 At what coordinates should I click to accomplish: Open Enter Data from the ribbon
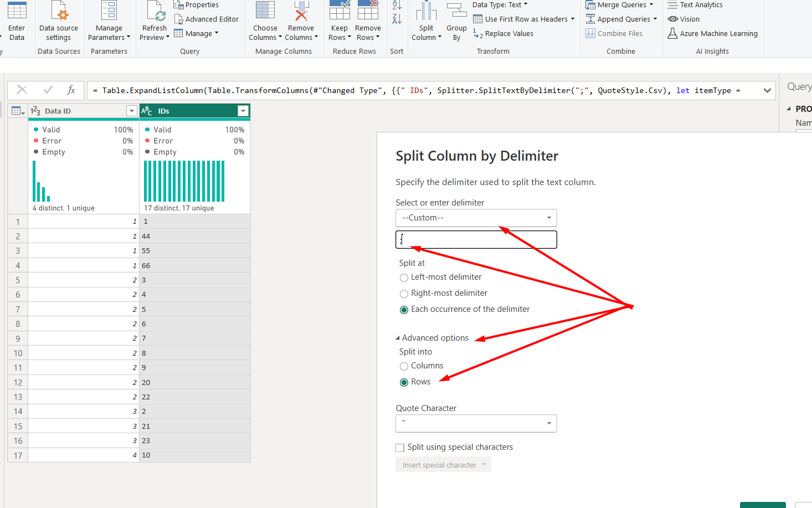(x=17, y=21)
